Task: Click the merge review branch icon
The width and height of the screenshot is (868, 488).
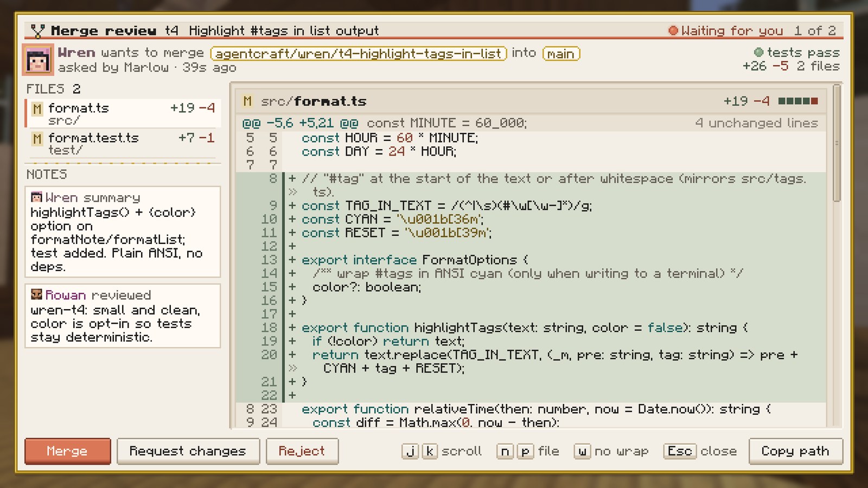Action: 37,31
